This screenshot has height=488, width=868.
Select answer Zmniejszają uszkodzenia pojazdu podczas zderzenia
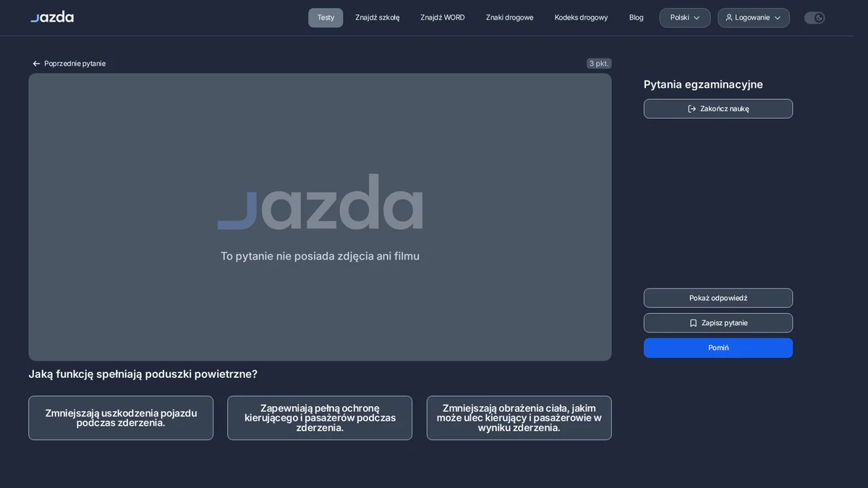tap(121, 418)
